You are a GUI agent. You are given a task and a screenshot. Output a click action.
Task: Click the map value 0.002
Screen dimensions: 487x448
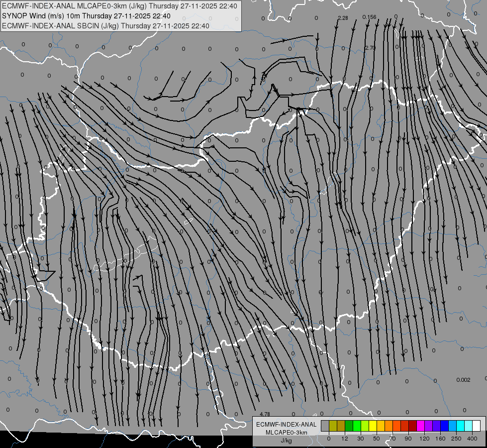pyautogui.click(x=464, y=380)
